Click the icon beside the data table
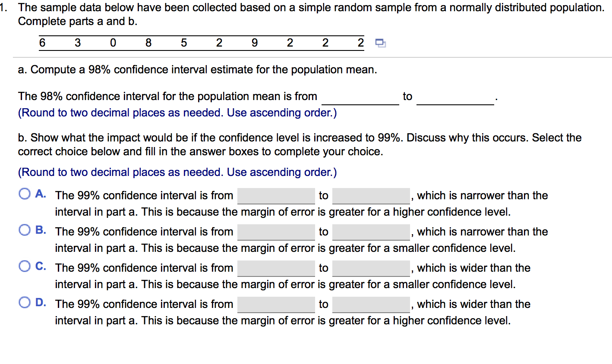612x364 pixels. coord(381,42)
